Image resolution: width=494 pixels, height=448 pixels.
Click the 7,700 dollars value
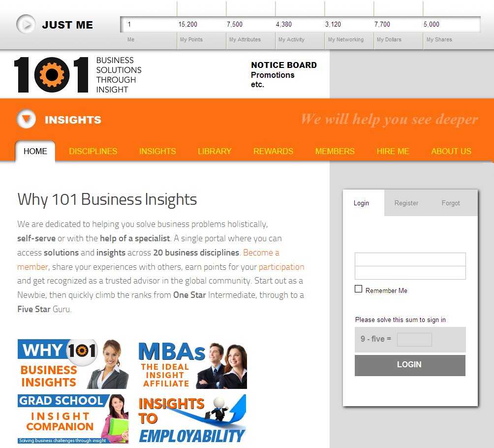pos(382,24)
